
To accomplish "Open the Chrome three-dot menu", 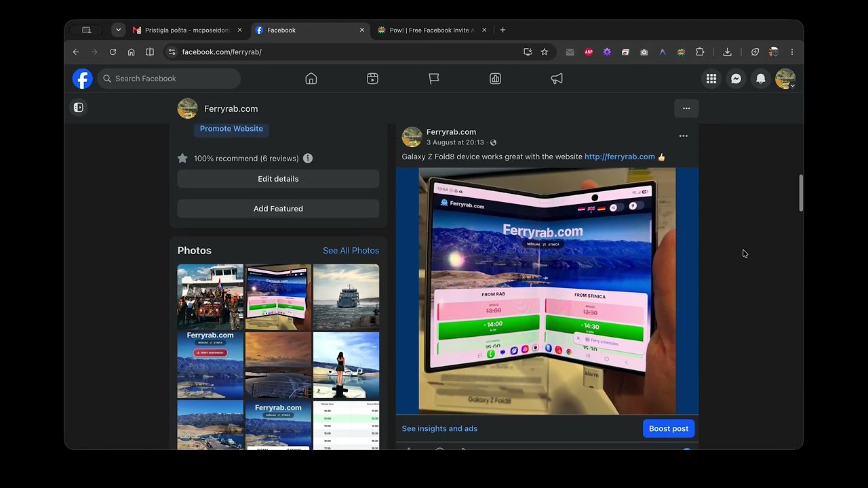I will pyautogui.click(x=792, y=52).
